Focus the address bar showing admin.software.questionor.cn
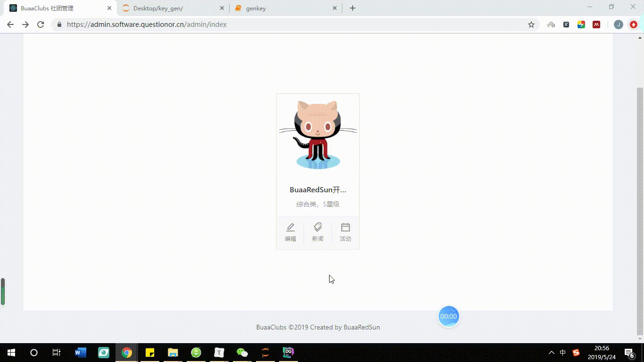 [295, 25]
